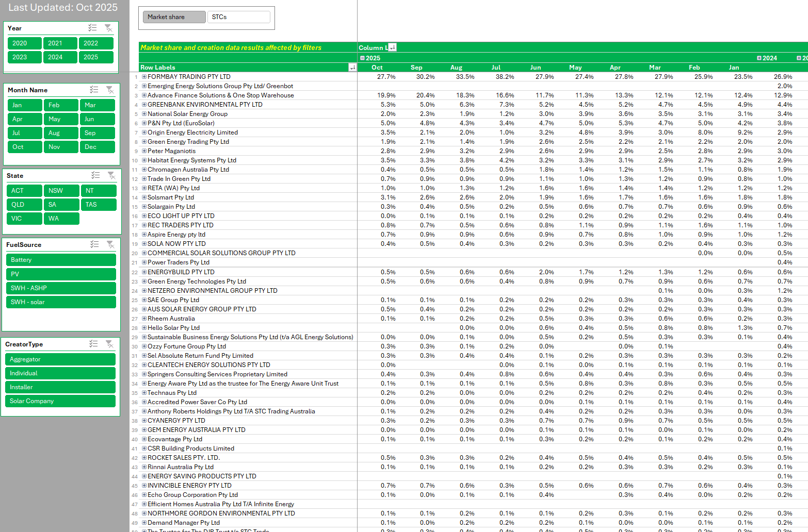Select 2025 in the Year slicer
This screenshot has height=532, width=808.
pyautogui.click(x=96, y=57)
